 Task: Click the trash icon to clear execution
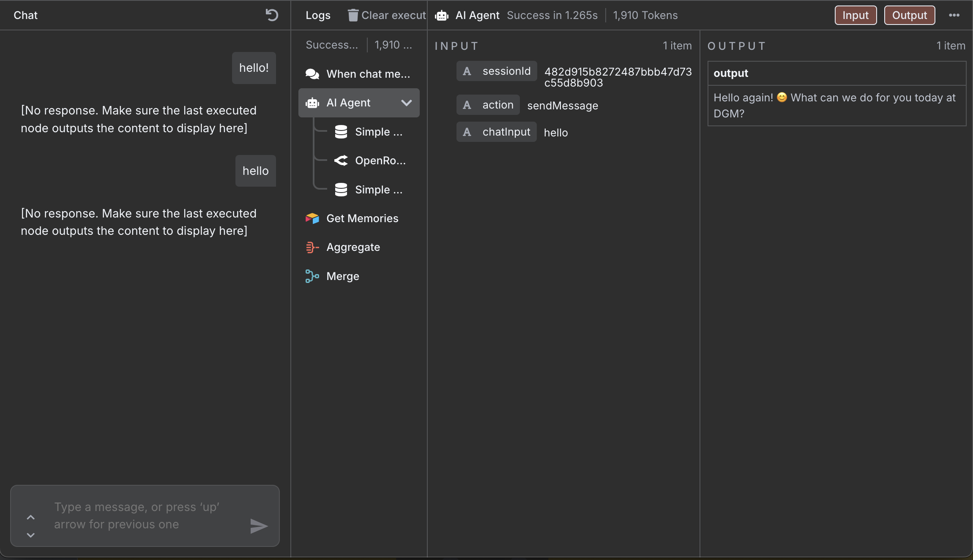tap(352, 15)
